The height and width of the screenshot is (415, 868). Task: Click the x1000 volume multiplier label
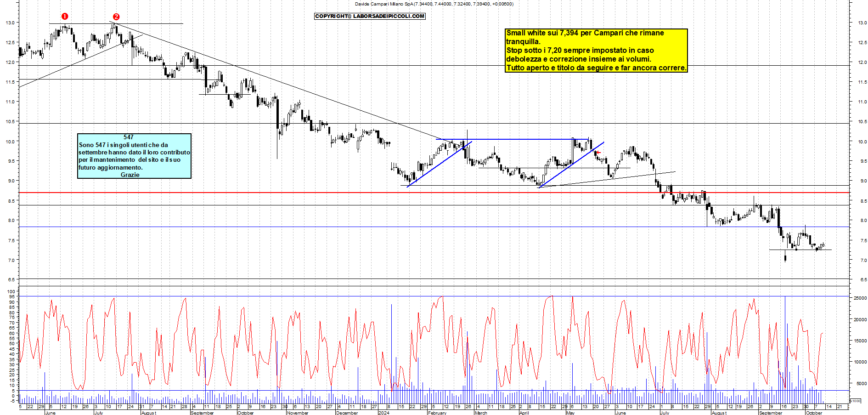pyautogui.click(x=856, y=401)
